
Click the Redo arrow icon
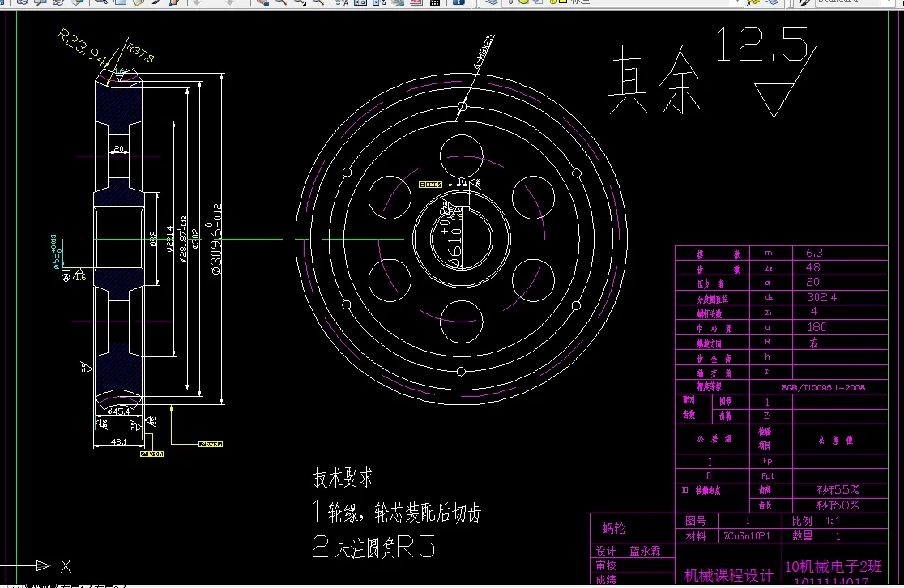(229, 5)
